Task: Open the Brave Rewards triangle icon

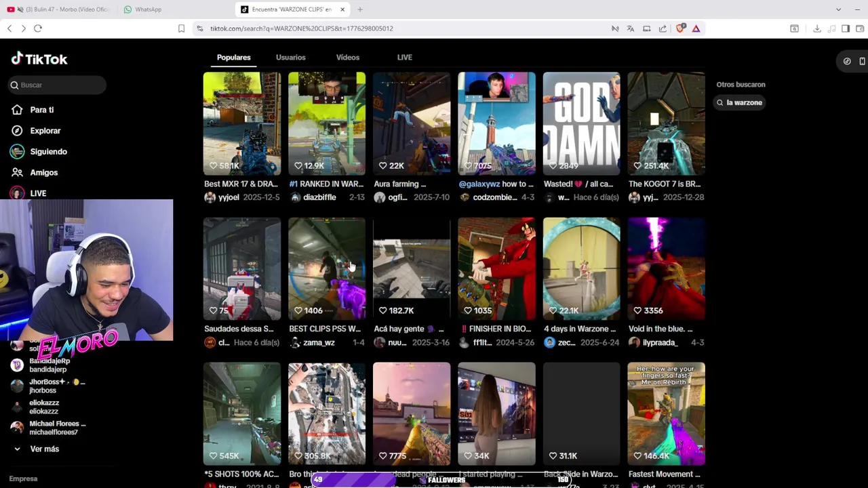Action: coord(696,28)
